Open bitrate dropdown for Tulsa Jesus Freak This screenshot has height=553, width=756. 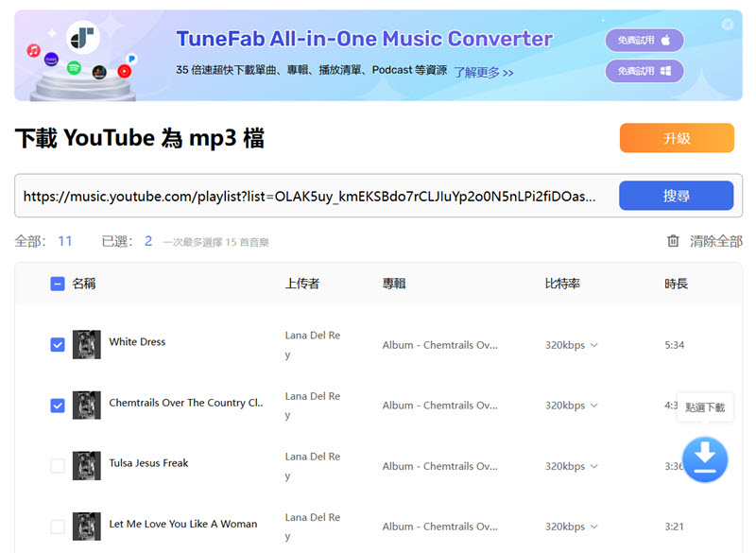572,466
